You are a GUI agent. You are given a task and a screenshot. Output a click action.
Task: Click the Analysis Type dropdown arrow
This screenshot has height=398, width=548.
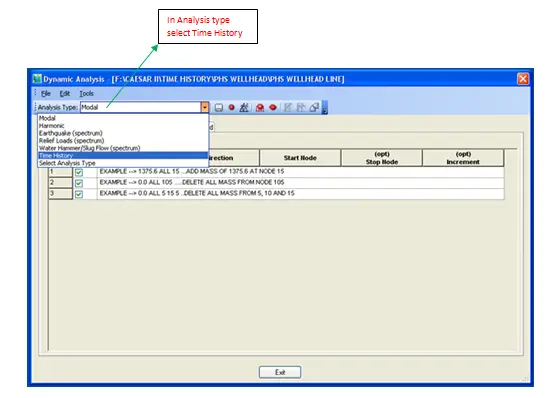205,107
